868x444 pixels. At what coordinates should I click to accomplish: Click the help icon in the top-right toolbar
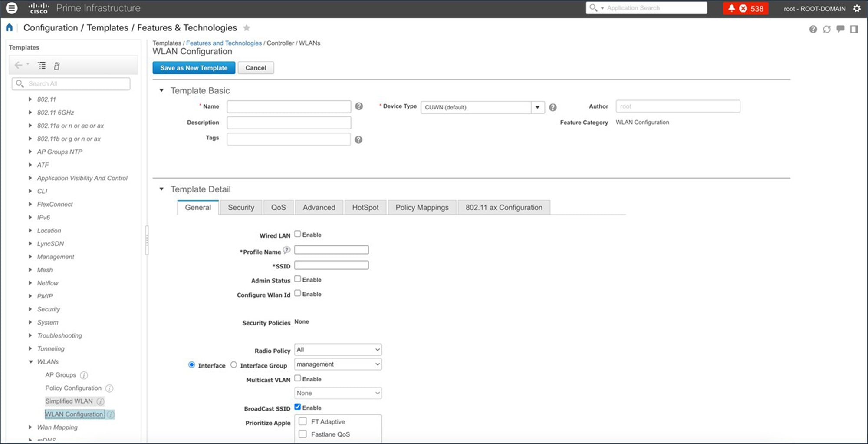[813, 29]
